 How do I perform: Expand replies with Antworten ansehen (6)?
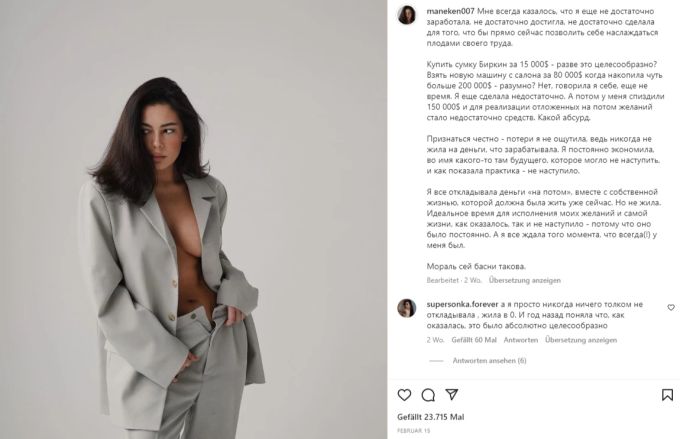(489, 360)
